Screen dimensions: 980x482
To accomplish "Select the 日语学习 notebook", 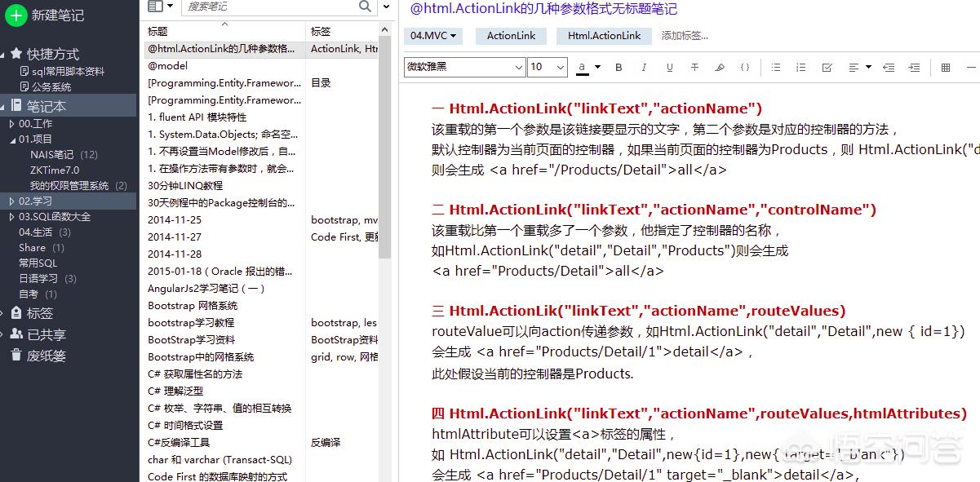I will (x=38, y=279).
